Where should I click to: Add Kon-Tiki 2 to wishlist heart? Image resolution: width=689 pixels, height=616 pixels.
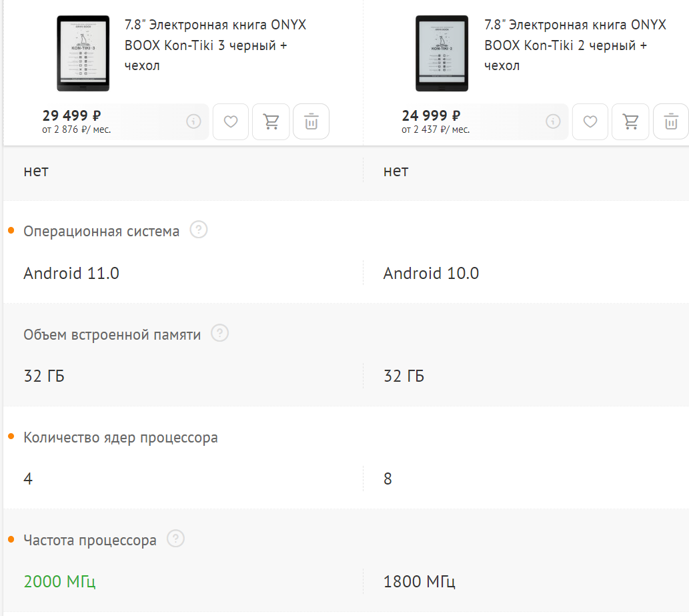coord(590,121)
